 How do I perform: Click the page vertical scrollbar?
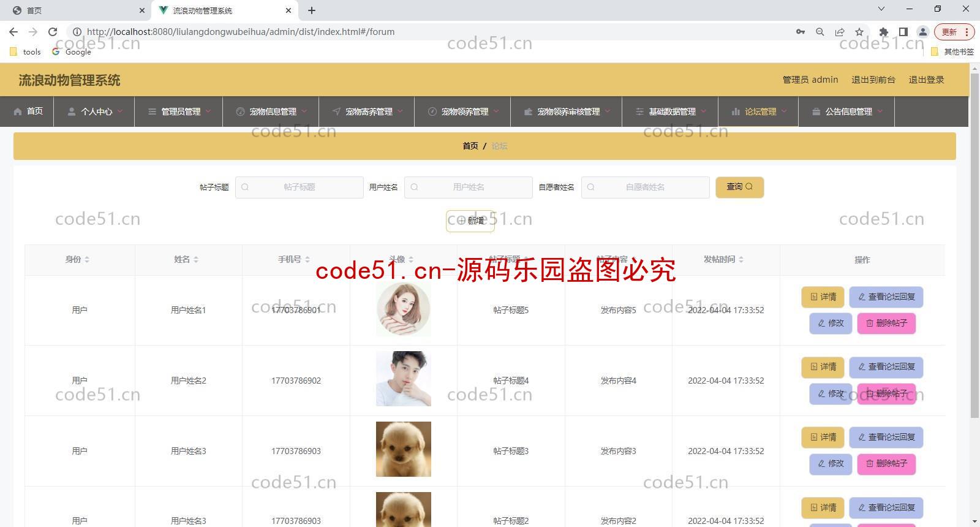pyautogui.click(x=974, y=245)
